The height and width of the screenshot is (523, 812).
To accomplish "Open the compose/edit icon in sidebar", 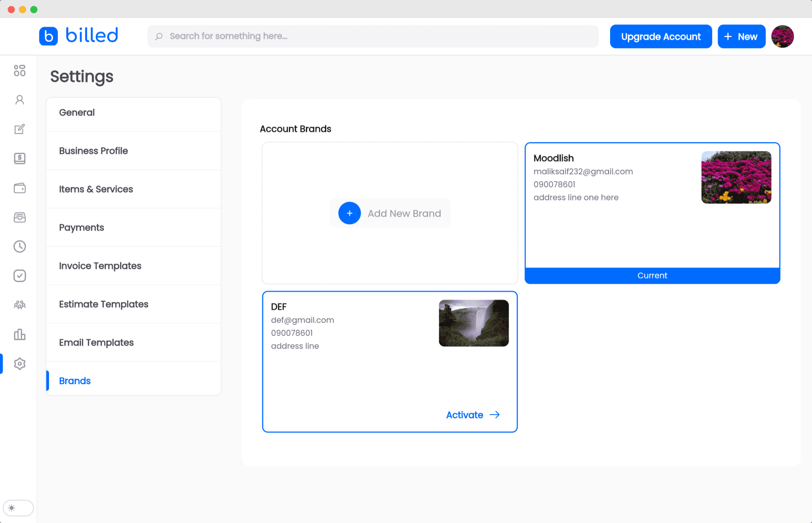I will (19, 129).
